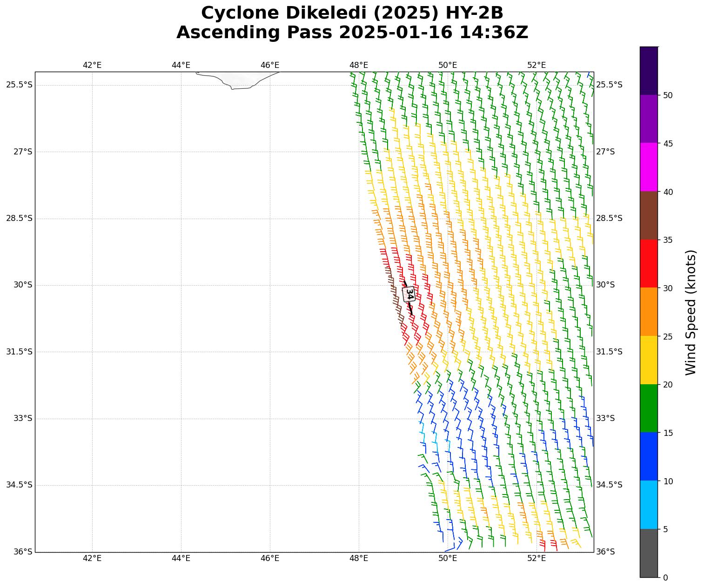The image size is (704, 588).
Task: Click the 46°E label on top axis
Action: (270, 65)
